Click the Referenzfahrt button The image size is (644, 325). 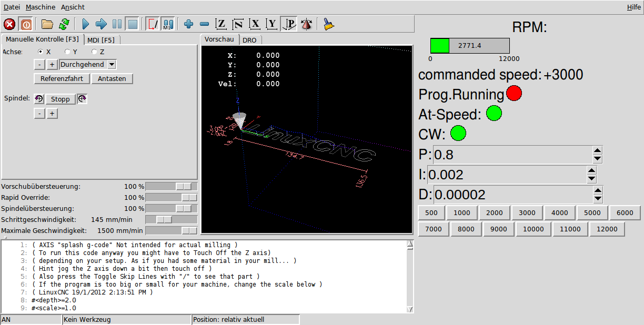point(62,79)
